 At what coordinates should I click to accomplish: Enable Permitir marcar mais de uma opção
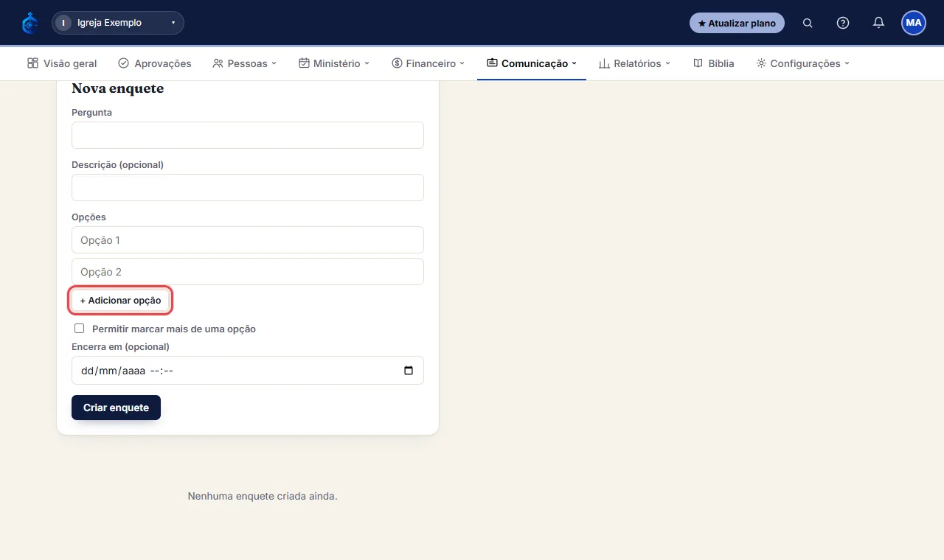point(80,329)
